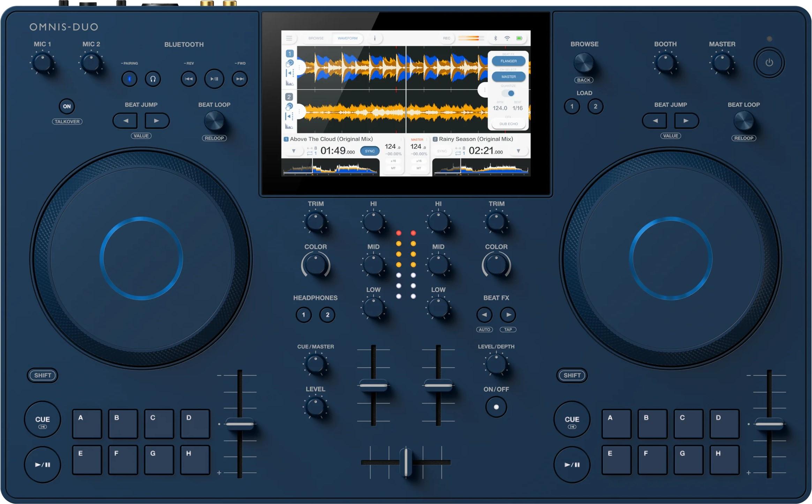This screenshot has height=504, width=812.
Task: Tap the Bluetooth status icon on the display
Action: point(496,38)
